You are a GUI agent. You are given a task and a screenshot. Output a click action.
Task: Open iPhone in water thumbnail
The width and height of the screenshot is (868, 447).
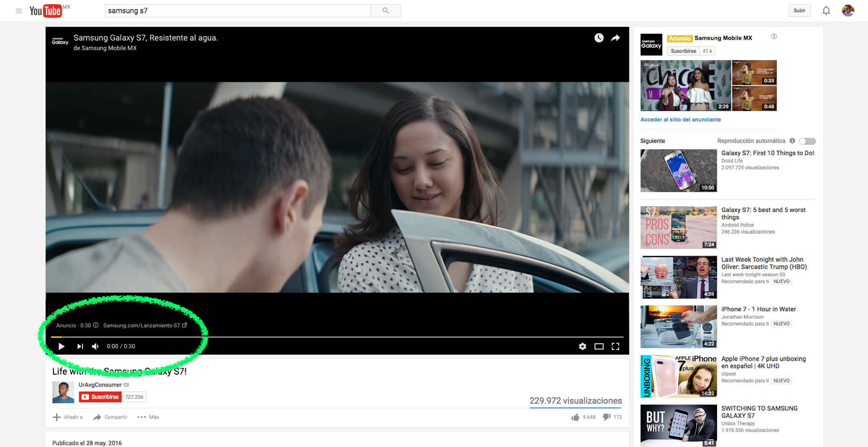click(x=679, y=326)
